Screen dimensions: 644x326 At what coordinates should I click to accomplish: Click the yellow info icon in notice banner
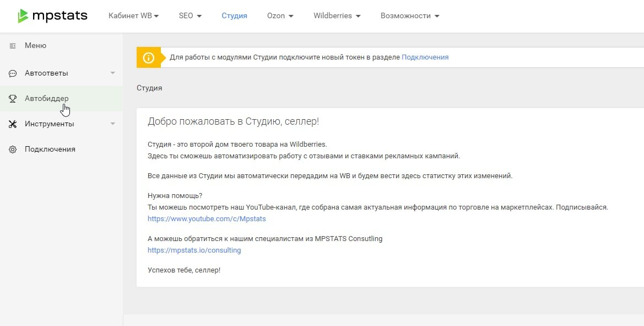pos(148,57)
